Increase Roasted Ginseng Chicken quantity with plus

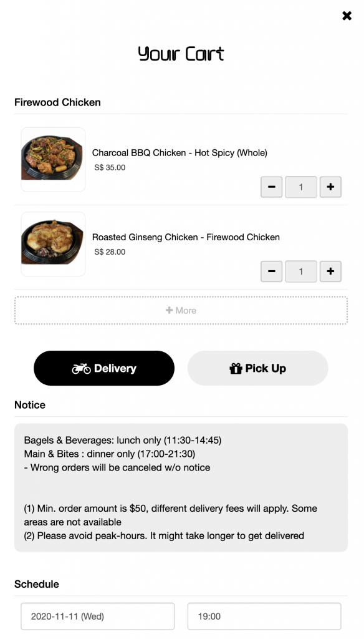click(330, 271)
